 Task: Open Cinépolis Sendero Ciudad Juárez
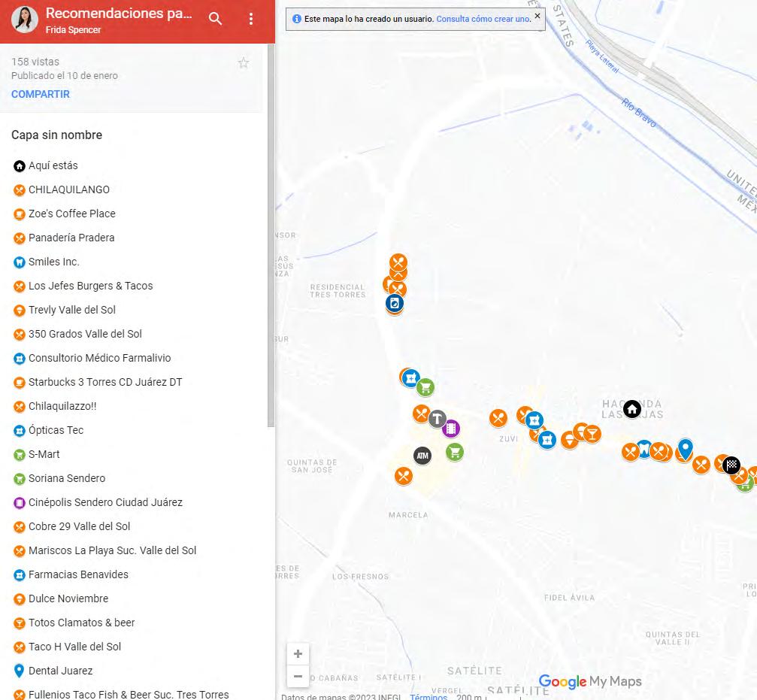(105, 502)
